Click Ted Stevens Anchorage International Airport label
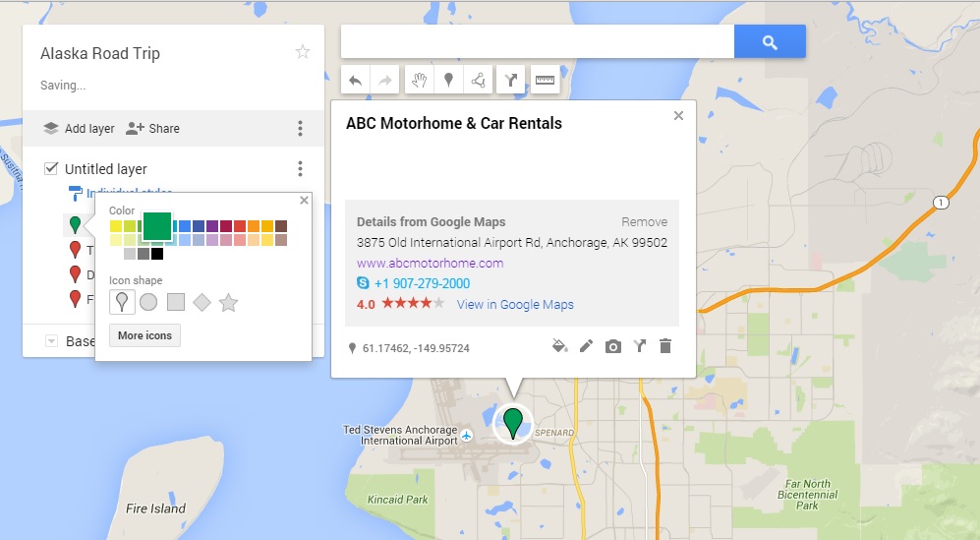The height and width of the screenshot is (540, 980). [x=400, y=435]
